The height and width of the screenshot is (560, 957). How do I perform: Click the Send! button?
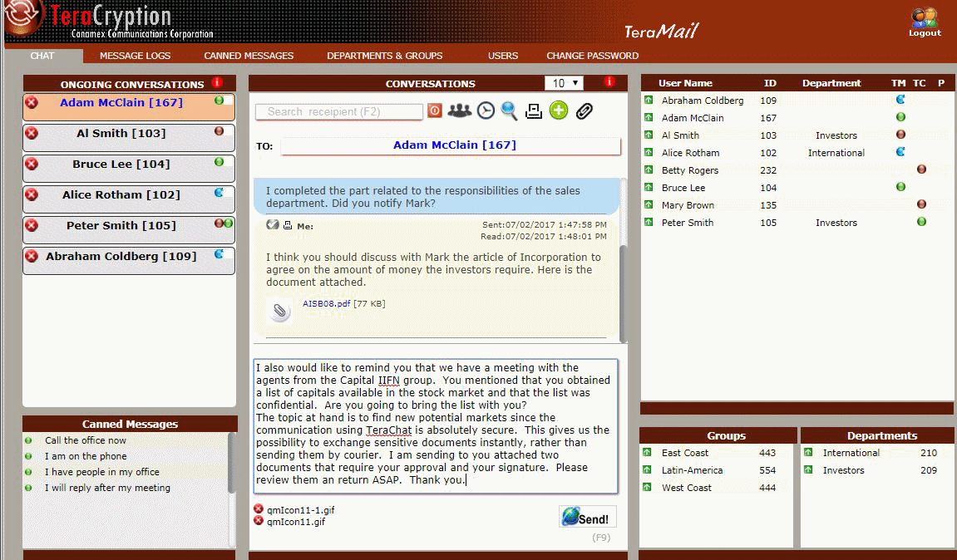[x=587, y=516]
